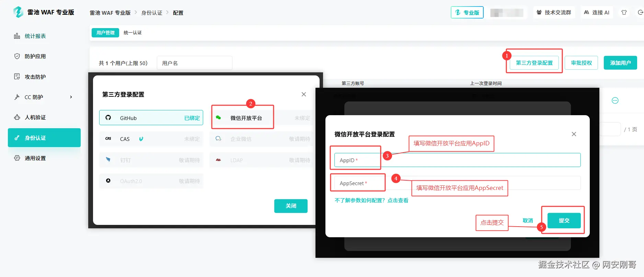This screenshot has width=644, height=277.
Task: Click the LDAP option
Action: 262,160
